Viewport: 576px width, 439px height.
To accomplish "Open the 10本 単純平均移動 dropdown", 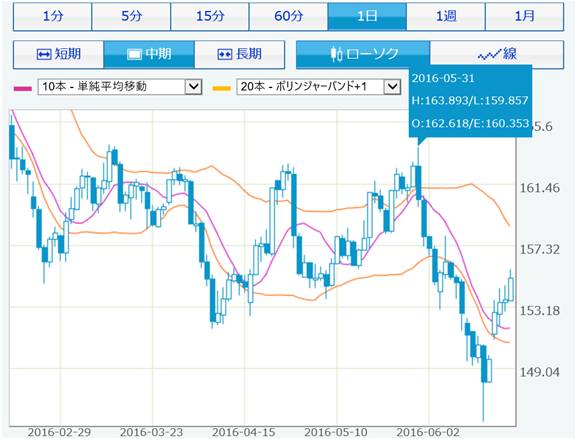I will 120,87.
